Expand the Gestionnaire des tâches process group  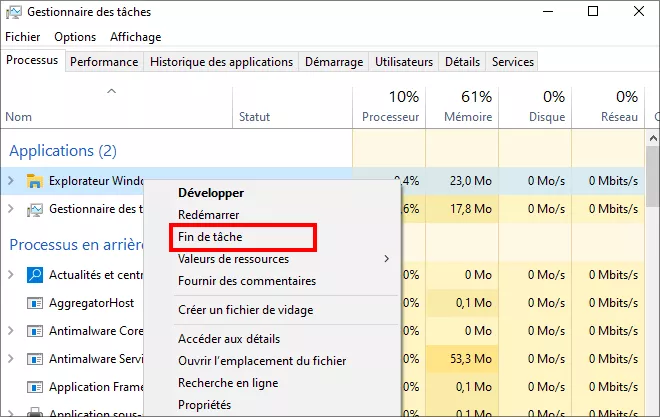(x=11, y=209)
